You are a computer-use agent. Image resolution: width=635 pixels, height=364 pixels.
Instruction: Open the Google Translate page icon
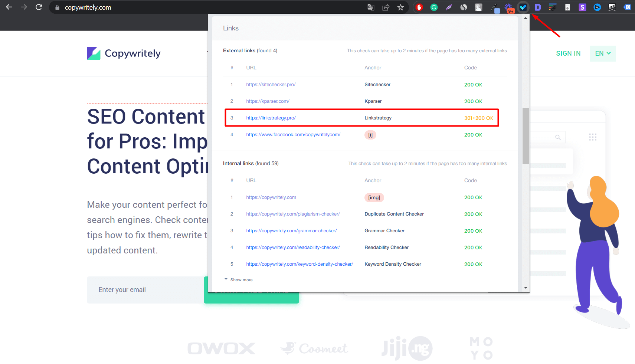click(x=371, y=7)
